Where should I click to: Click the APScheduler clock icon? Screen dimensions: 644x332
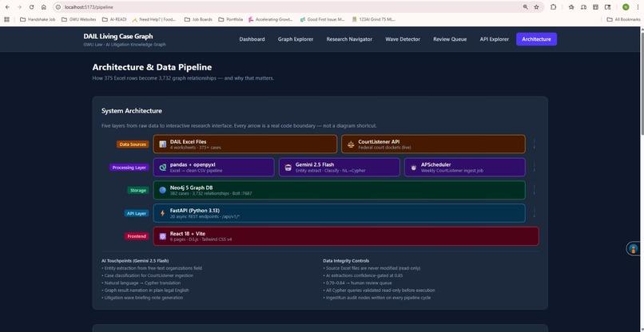(x=414, y=168)
